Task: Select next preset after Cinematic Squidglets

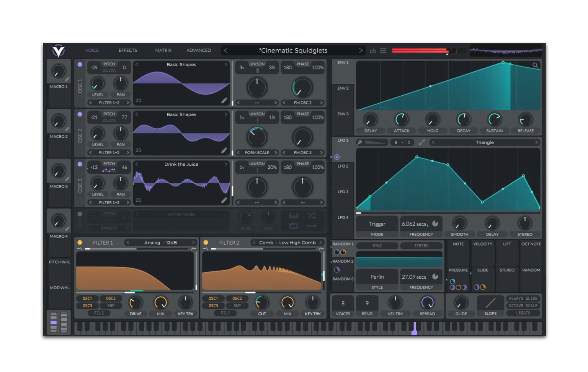Action: point(360,51)
